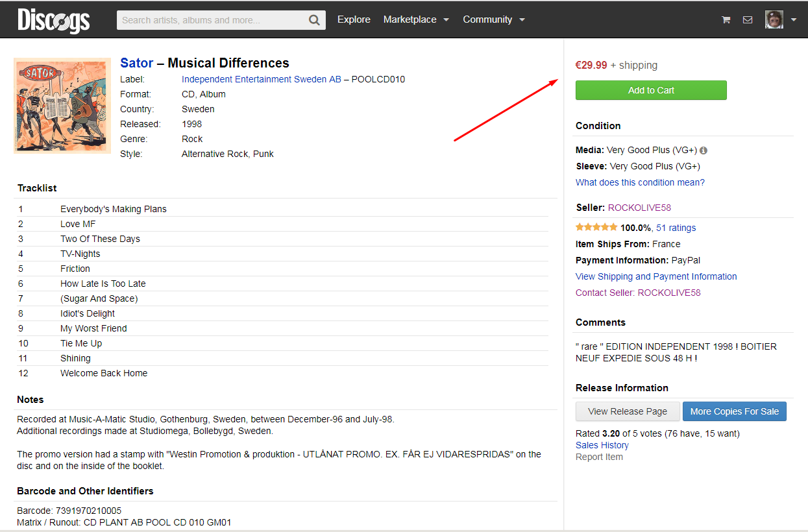This screenshot has width=808, height=532.
Task: Open the 51 ratings link
Action: (676, 228)
